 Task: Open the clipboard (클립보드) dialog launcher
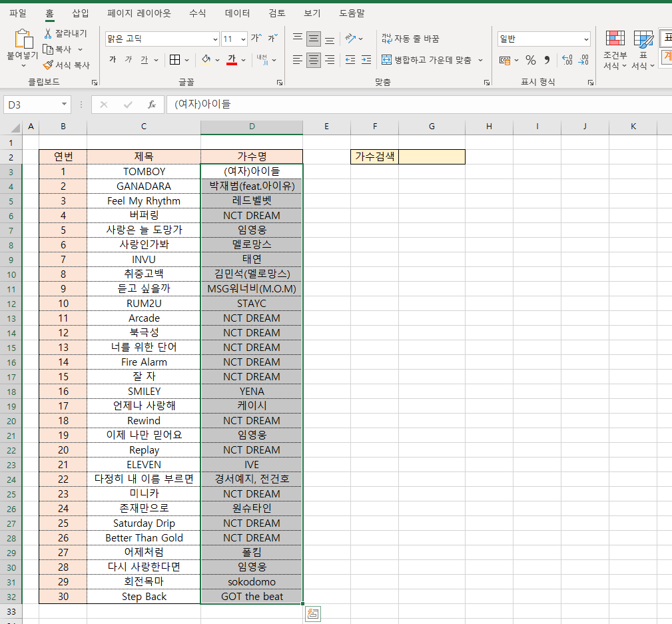pos(95,83)
